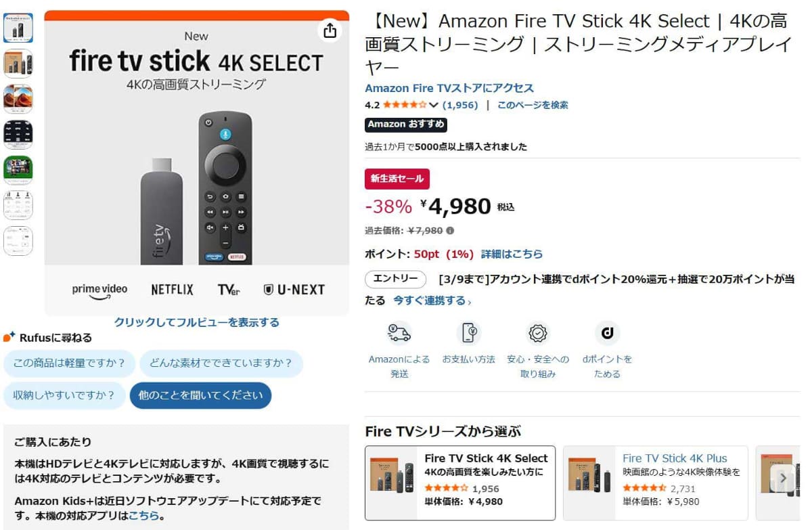Expand the star rating dropdown chevron
This screenshot has width=812, height=530.
[x=434, y=105]
